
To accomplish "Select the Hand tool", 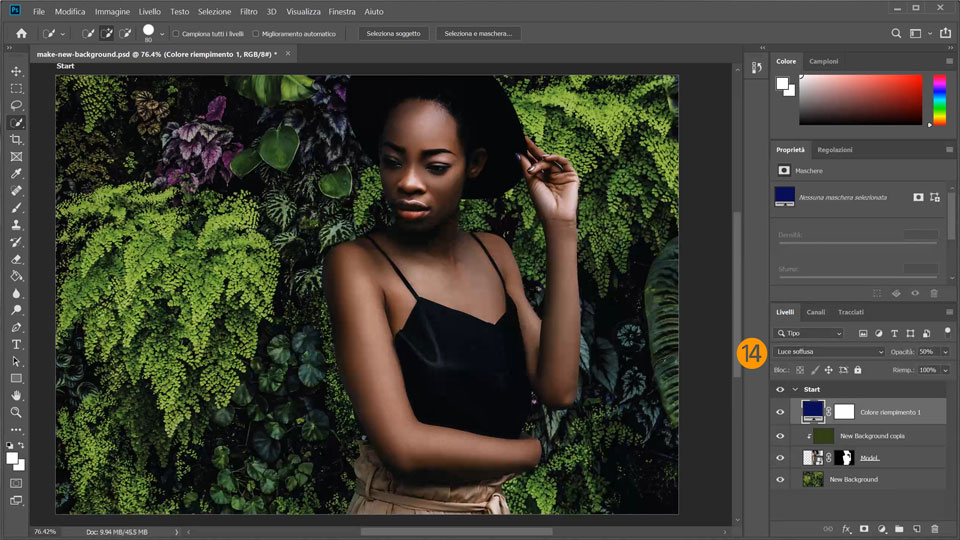I will (x=16, y=395).
